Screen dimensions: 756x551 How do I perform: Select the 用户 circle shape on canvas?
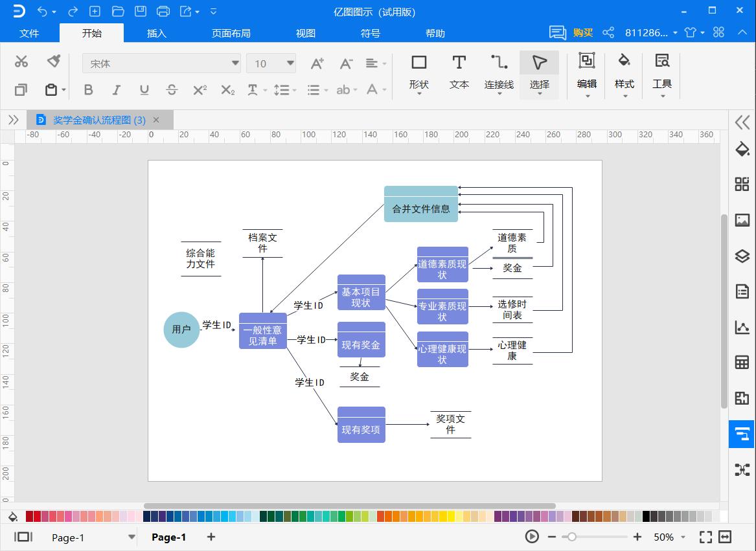tap(181, 330)
